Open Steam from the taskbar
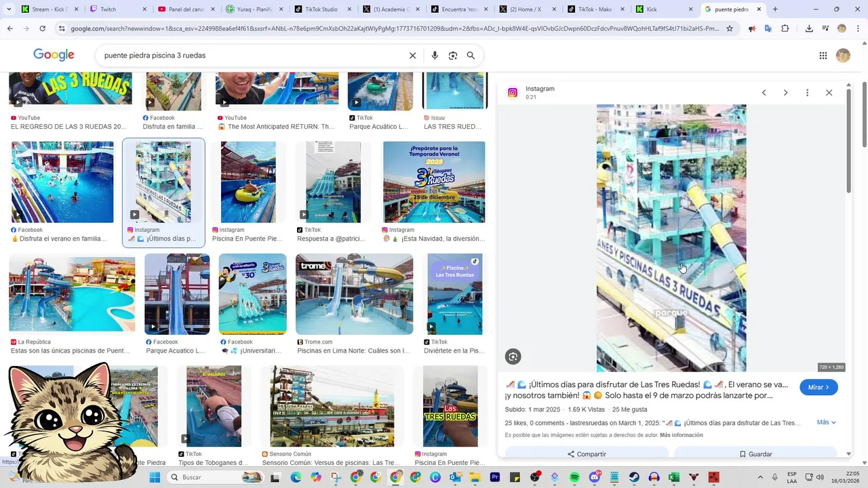Screen dimensions: 868x488 [x=634, y=477]
